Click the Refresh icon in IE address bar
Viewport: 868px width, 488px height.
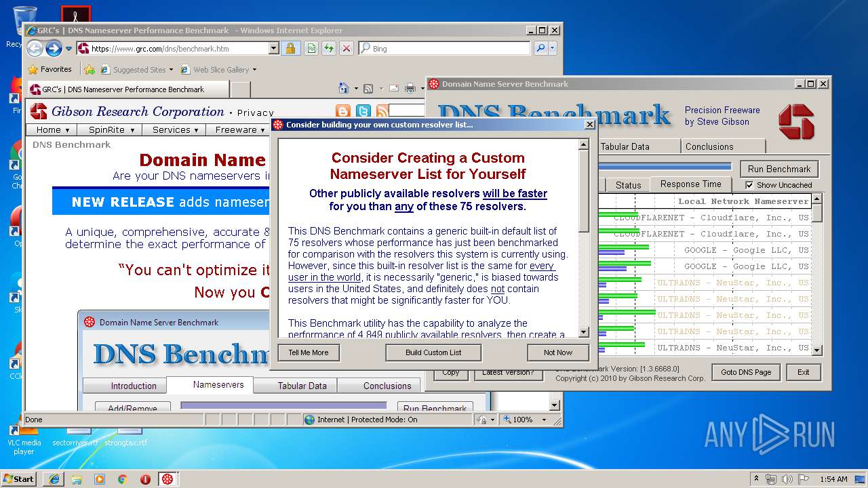coord(328,48)
